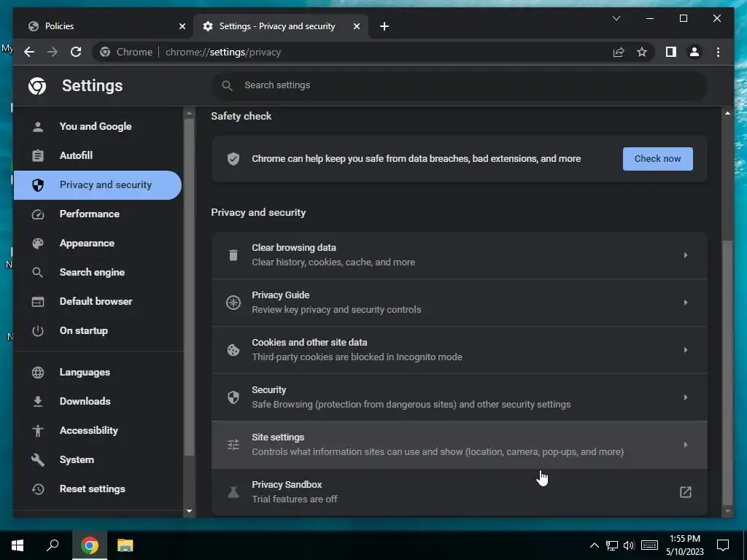Open Performance settings
This screenshot has height=560, width=747.
point(98,214)
